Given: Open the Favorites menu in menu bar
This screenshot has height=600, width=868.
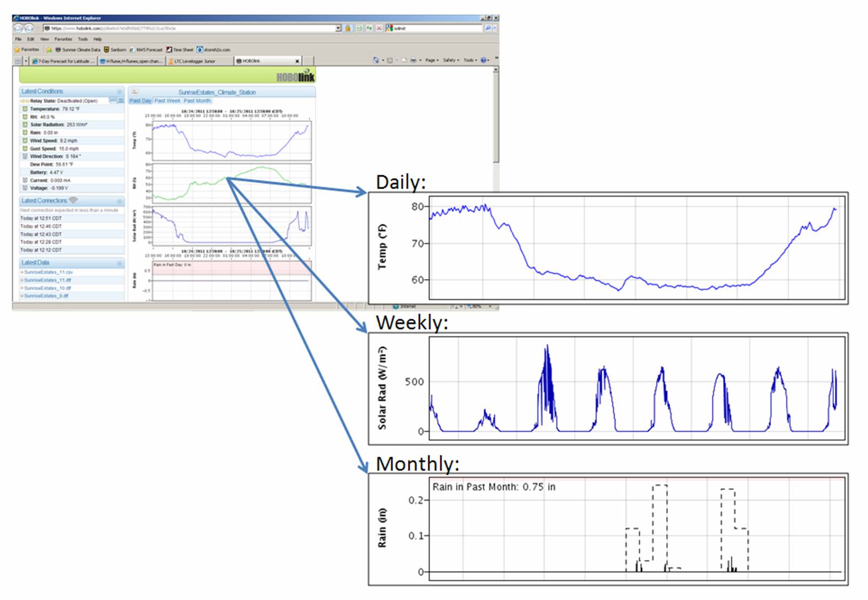Looking at the screenshot, I should coord(63,39).
